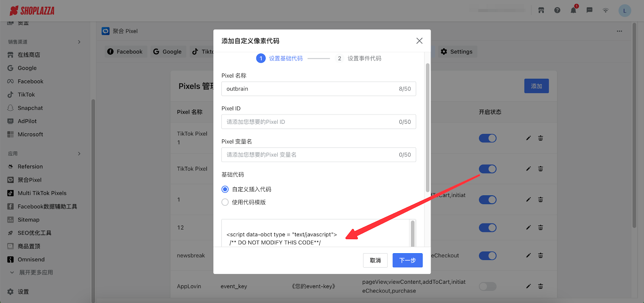The width and height of the screenshot is (644, 303).
Task: Expand the 销售渠道 section arrow
Action: [x=79, y=42]
